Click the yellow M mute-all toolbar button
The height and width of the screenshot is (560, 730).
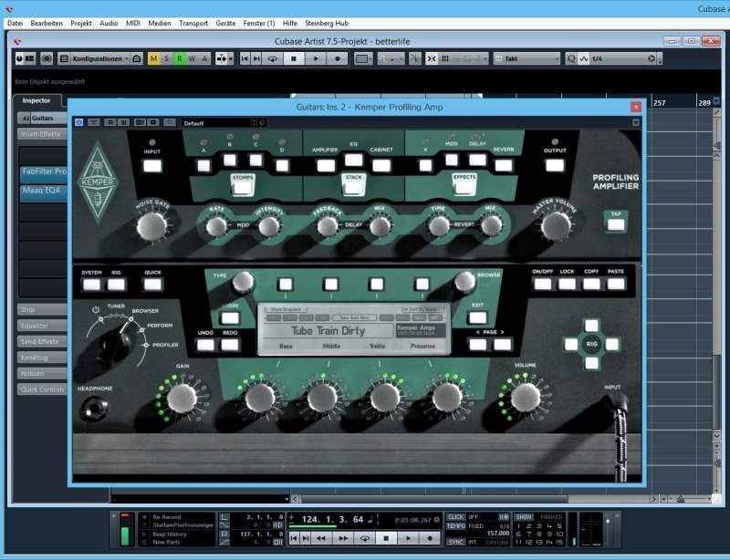tap(153, 58)
